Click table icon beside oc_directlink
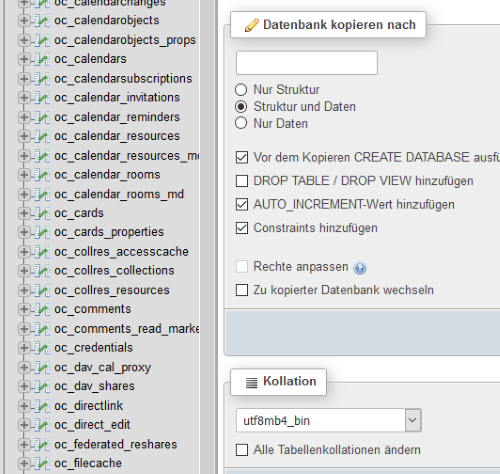Viewport: 500px width, 474px height. 42,406
